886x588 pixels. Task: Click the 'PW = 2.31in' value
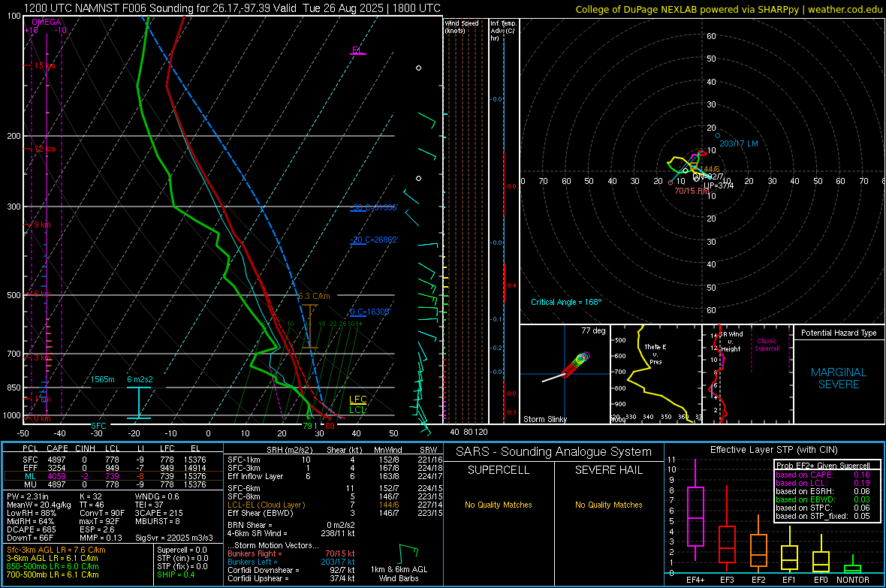[x=28, y=496]
